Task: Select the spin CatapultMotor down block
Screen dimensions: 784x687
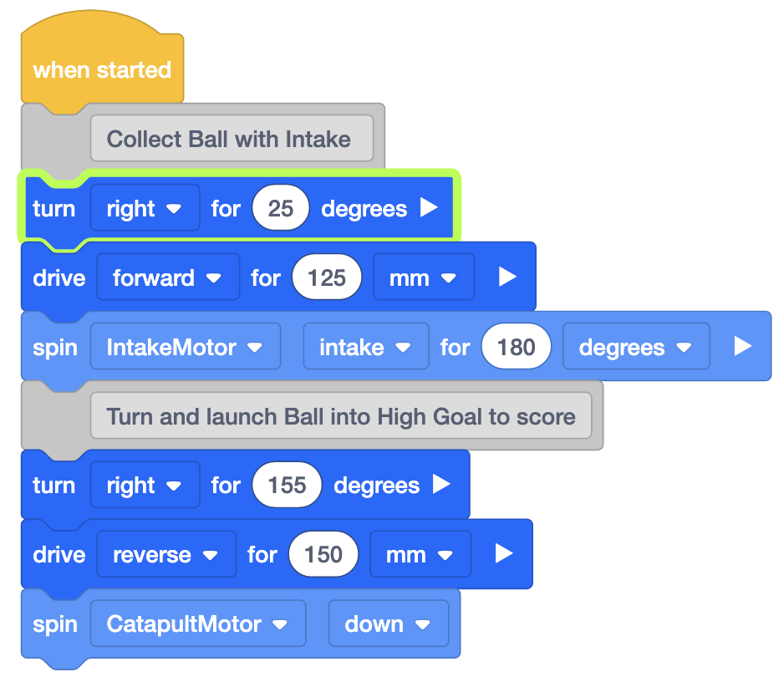Action: [54, 623]
